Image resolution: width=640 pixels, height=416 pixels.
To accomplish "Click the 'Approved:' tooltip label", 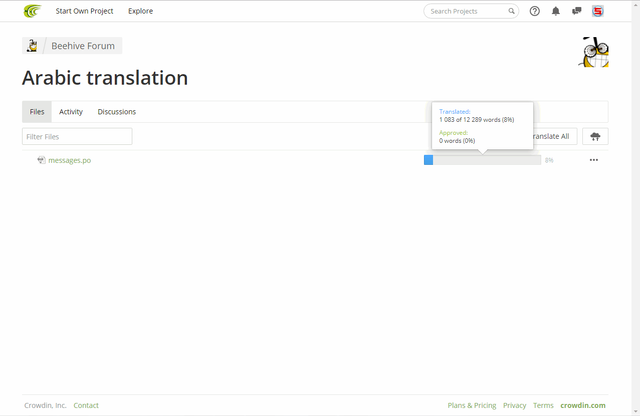I will (x=453, y=133).
